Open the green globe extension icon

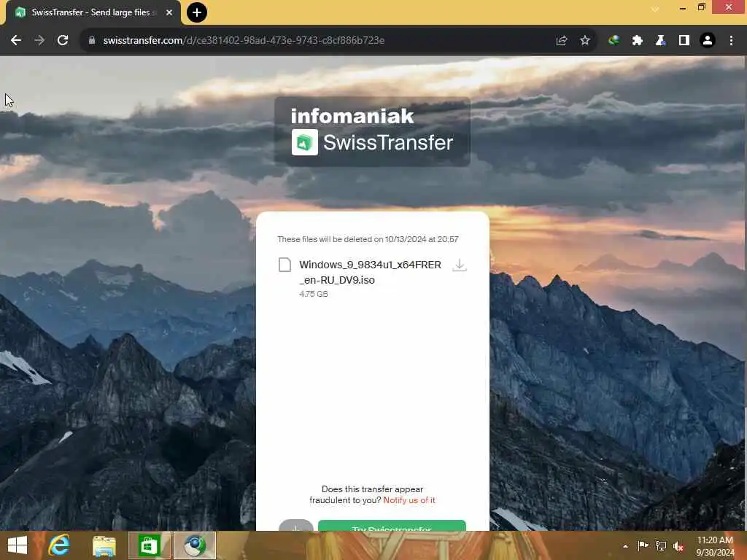614,41
